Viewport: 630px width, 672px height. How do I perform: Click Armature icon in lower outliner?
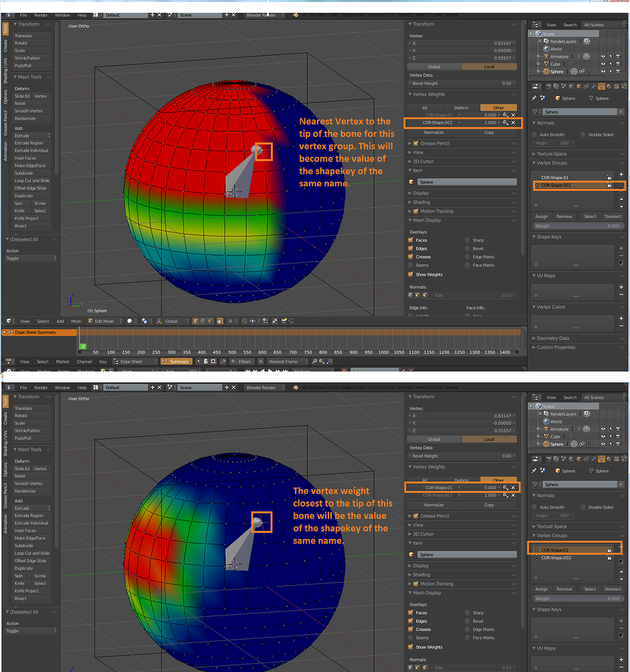(546, 429)
